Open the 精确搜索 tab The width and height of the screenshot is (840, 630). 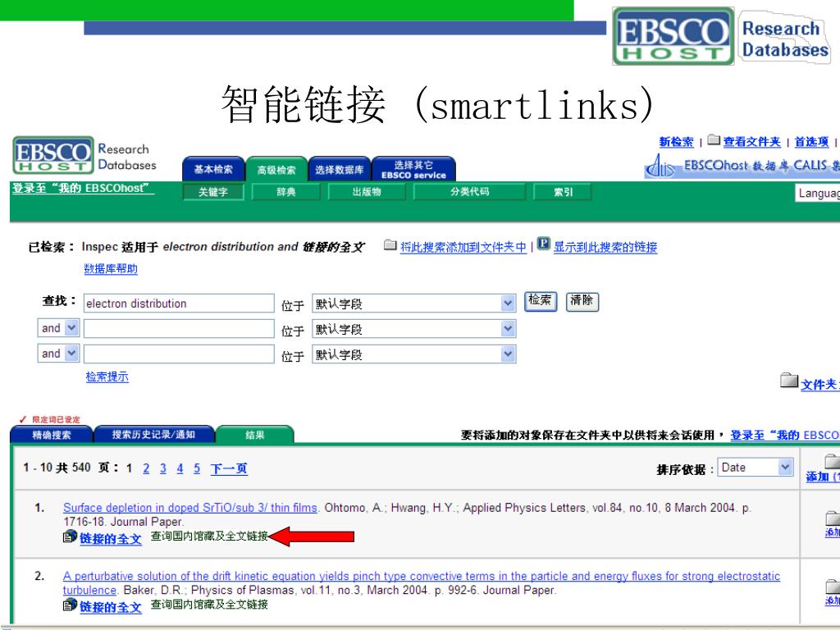pyautogui.click(x=52, y=435)
